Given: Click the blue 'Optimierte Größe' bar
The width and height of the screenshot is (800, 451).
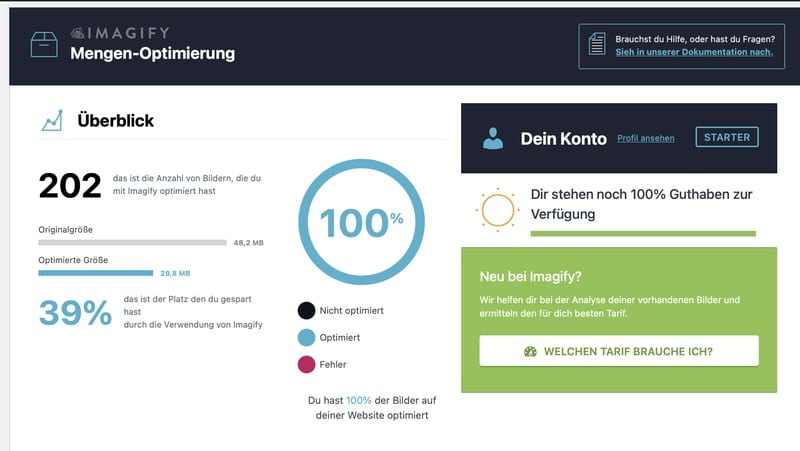Looking at the screenshot, I should (95, 273).
